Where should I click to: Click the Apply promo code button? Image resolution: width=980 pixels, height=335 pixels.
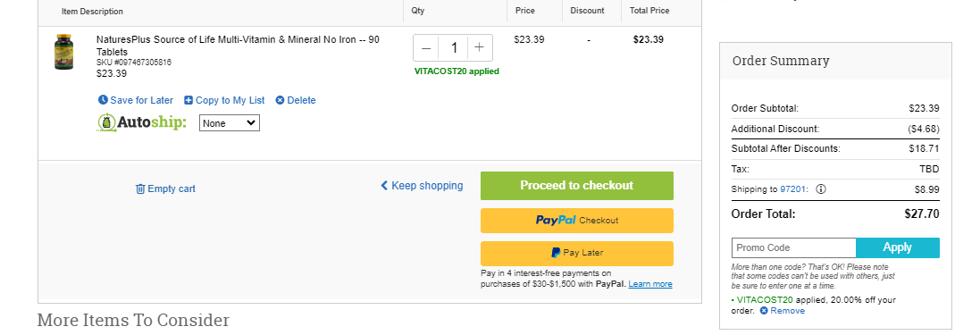(898, 247)
